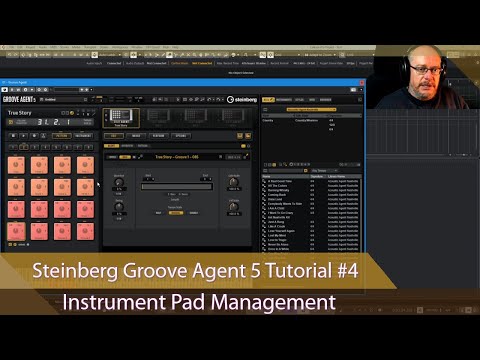Select the yellow highlighted tempo scale option
This screenshot has height=360, width=480.
point(176,213)
